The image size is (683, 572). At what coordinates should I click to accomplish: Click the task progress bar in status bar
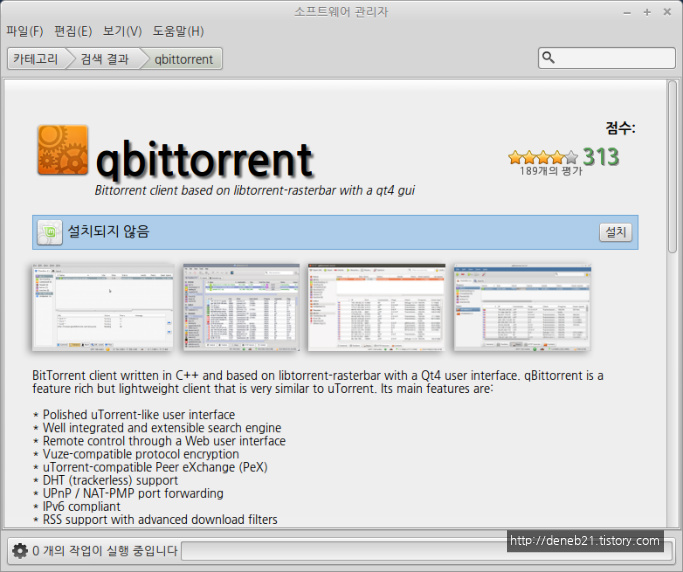click(x=340, y=550)
